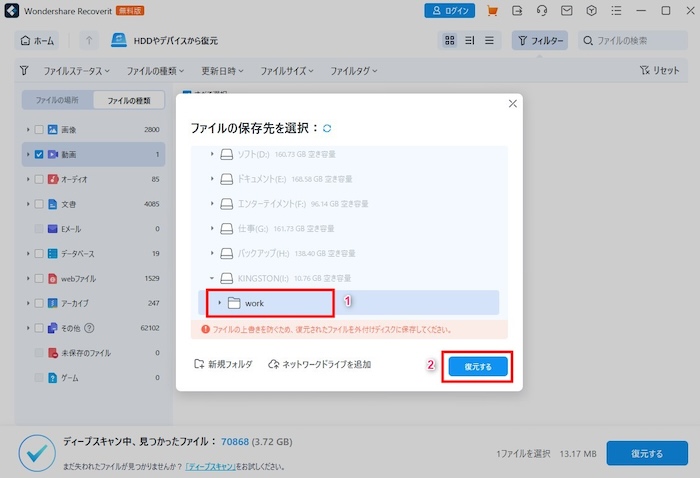Switch to list view icon
This screenshot has height=478, width=700.
pyautogui.click(x=489, y=41)
